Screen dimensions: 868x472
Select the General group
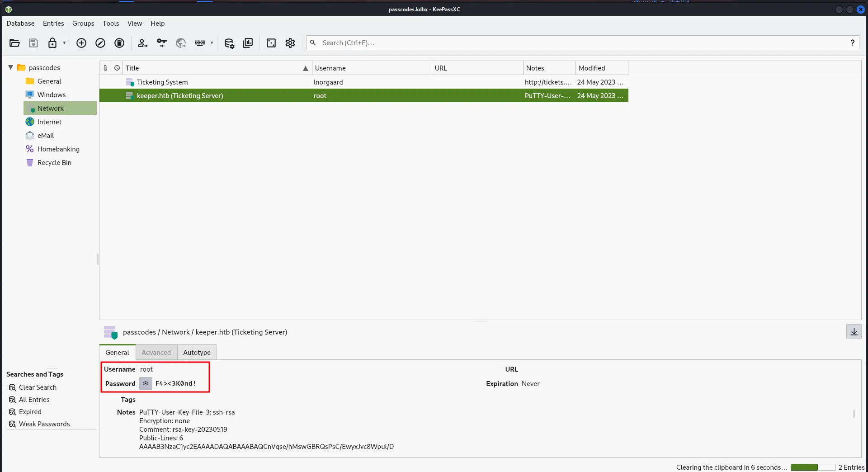49,81
